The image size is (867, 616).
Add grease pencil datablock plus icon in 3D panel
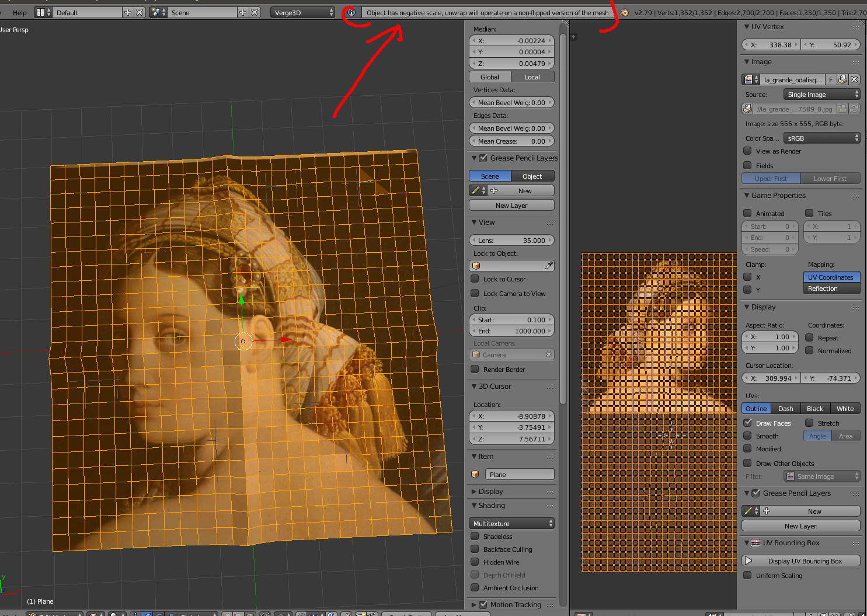[494, 190]
